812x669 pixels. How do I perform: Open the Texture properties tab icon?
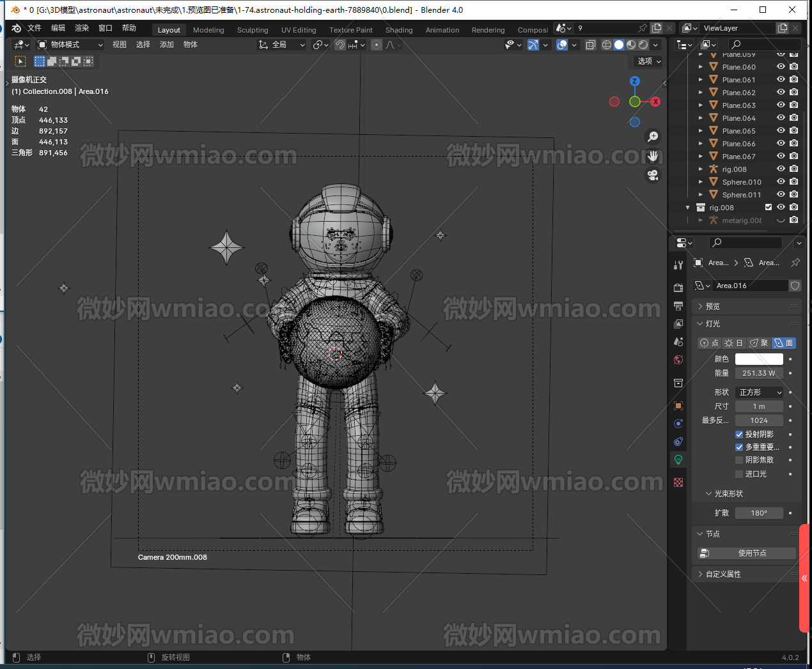pyautogui.click(x=678, y=482)
